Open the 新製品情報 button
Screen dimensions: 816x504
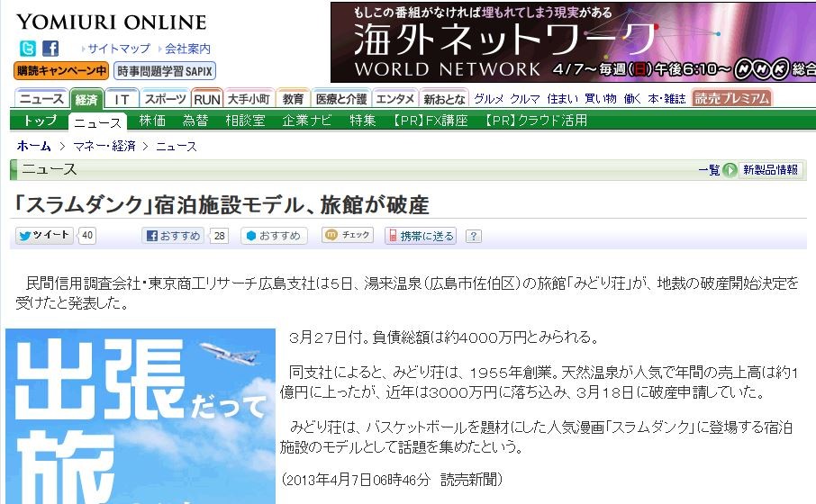tap(770, 170)
